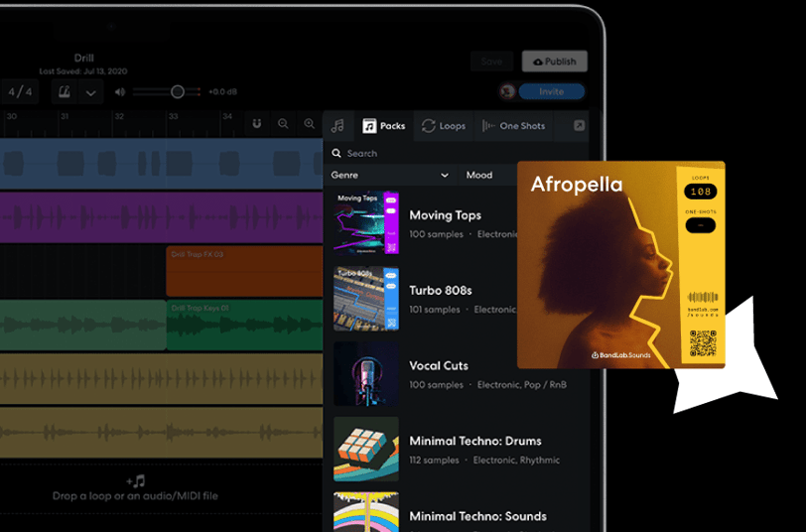
Task: Click the Drill project title
Action: point(83,59)
